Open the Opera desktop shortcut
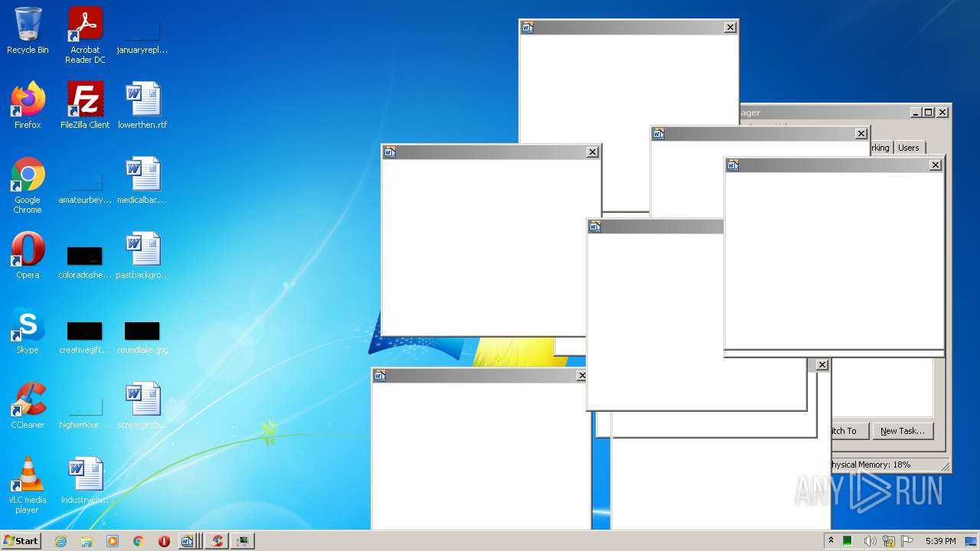The image size is (980, 551). (28, 256)
